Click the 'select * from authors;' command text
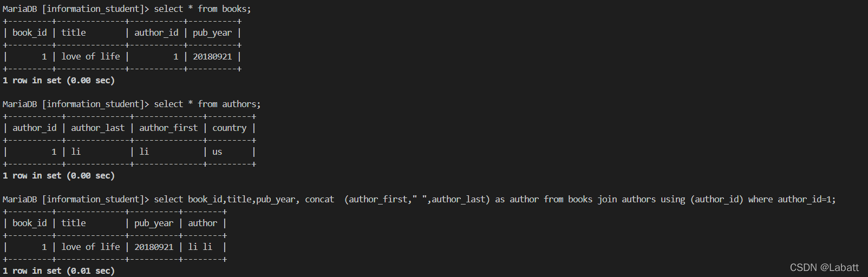This screenshot has width=868, height=277. tap(207, 104)
